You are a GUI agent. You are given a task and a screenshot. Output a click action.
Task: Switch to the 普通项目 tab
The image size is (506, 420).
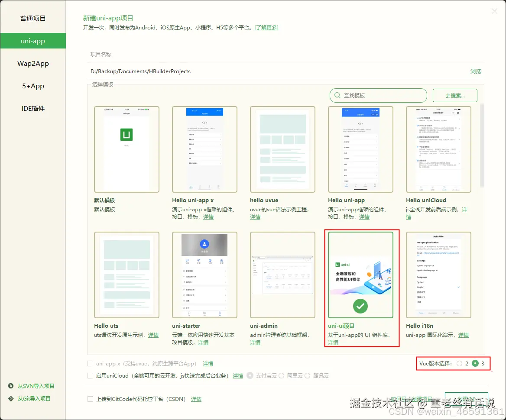[32, 18]
